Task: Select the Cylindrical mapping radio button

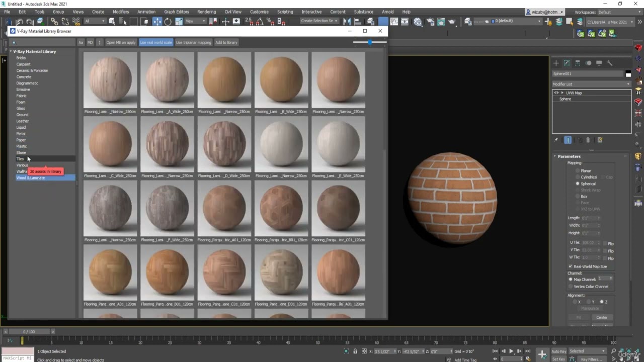Action: tap(578, 177)
